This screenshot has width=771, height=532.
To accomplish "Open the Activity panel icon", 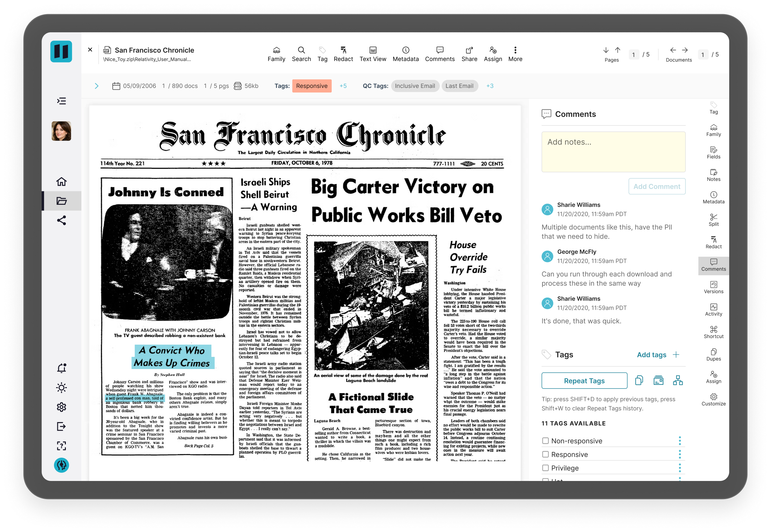I will 713,310.
